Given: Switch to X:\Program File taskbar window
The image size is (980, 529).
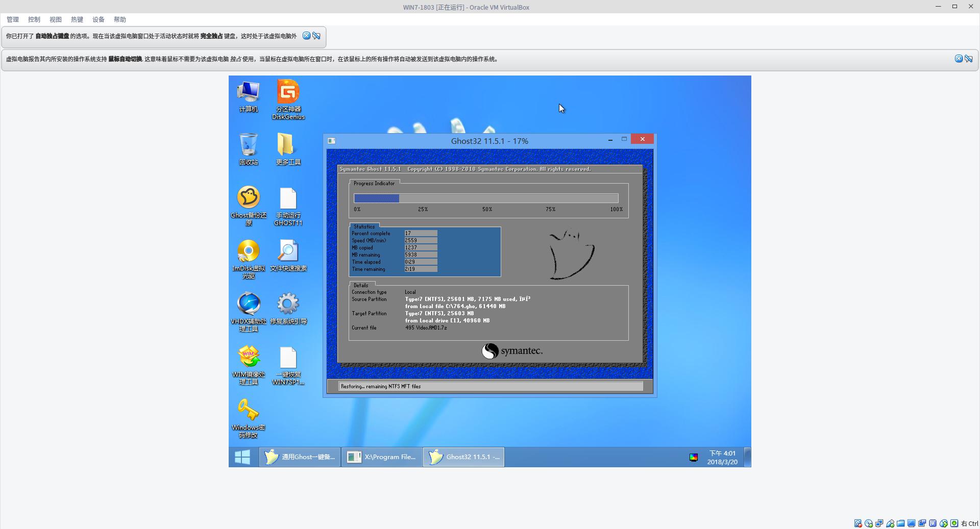Looking at the screenshot, I should 382,457.
